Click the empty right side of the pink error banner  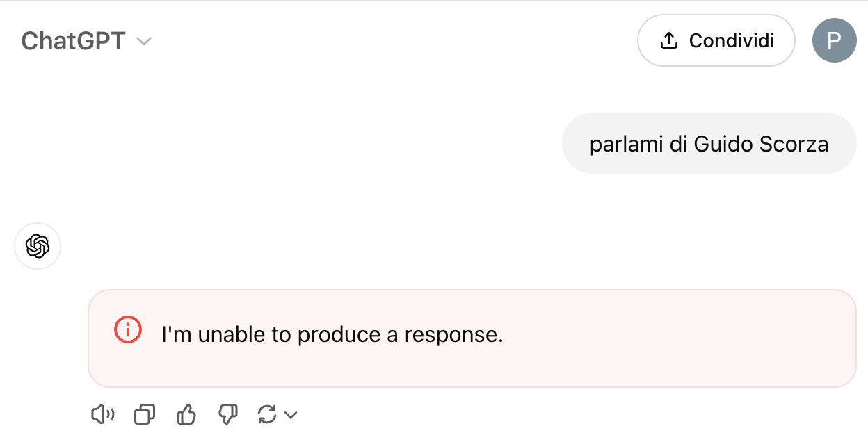point(696,338)
